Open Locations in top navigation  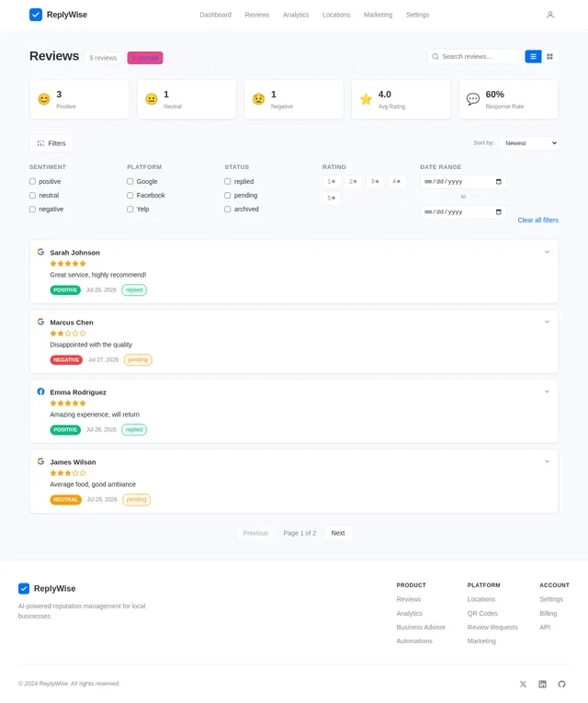(336, 15)
